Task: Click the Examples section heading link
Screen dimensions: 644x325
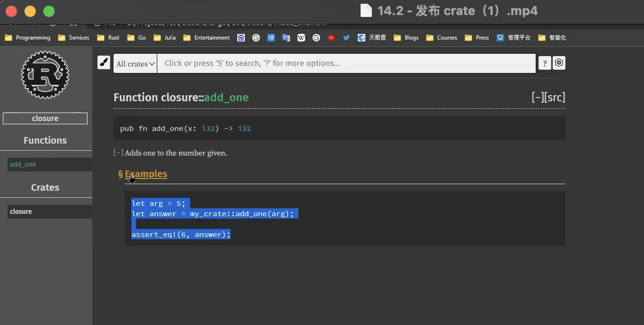Action: pyautogui.click(x=145, y=174)
